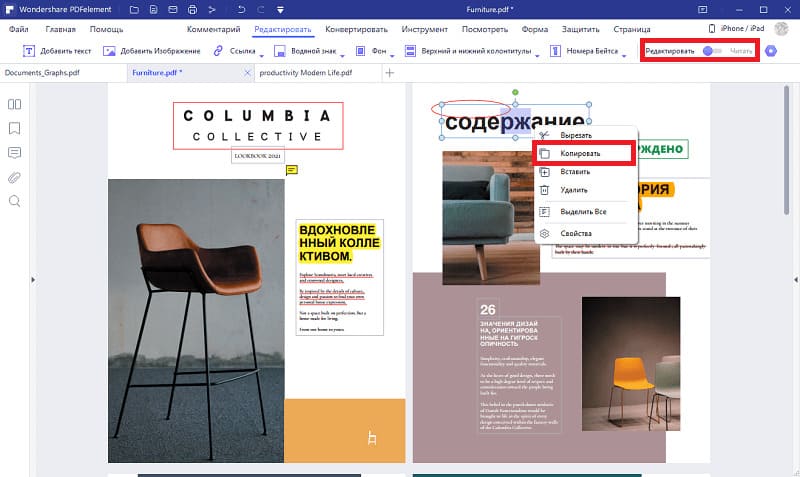
Task: Expand the Номера Бейтса dropdown arrow
Action: pyautogui.click(x=624, y=55)
